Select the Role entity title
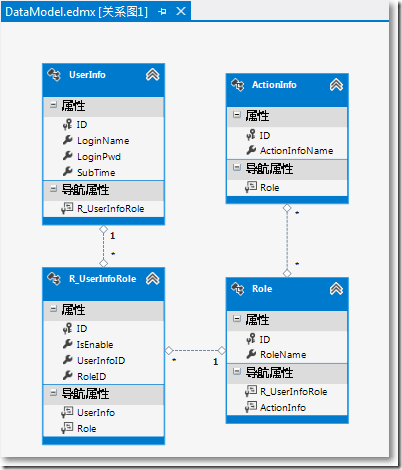 pyautogui.click(x=262, y=289)
